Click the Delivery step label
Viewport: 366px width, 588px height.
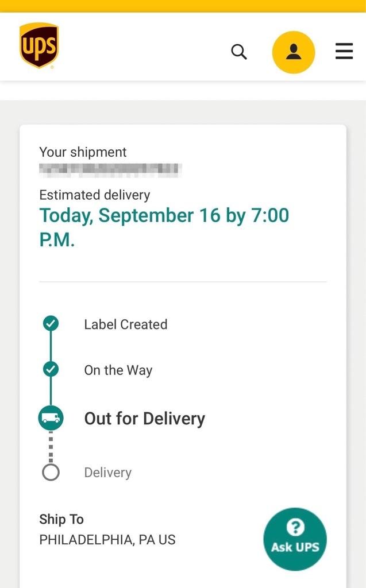pos(108,473)
